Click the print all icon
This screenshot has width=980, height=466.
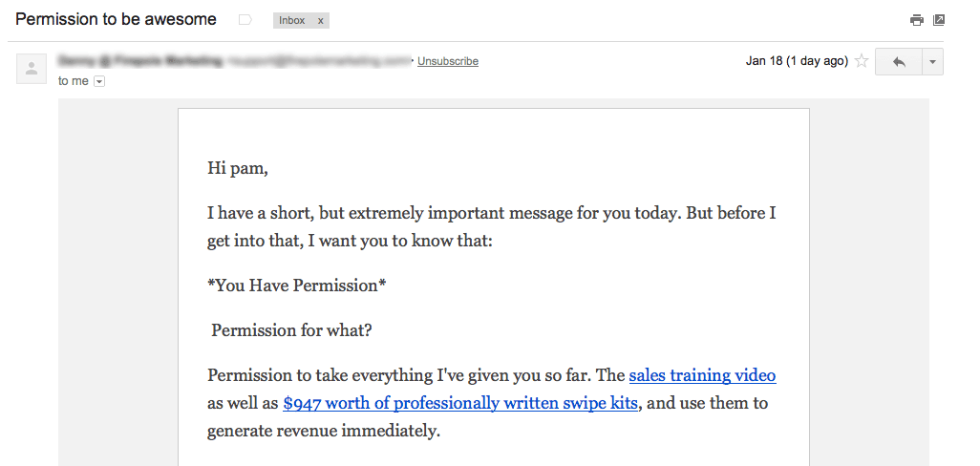pyautogui.click(x=916, y=20)
